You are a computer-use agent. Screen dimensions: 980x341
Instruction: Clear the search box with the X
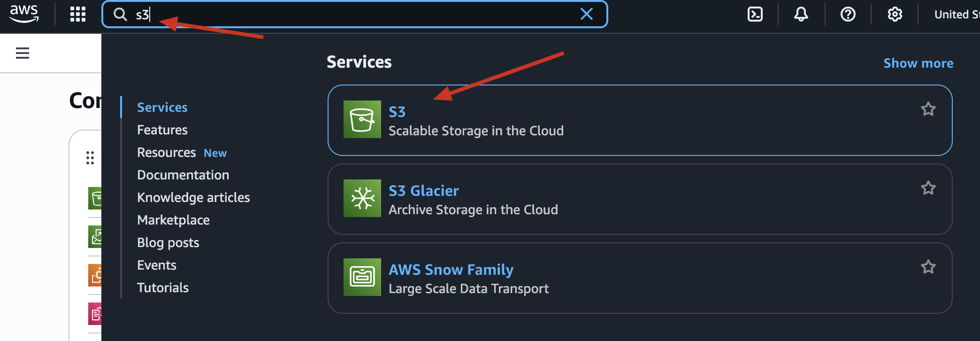coord(587,14)
